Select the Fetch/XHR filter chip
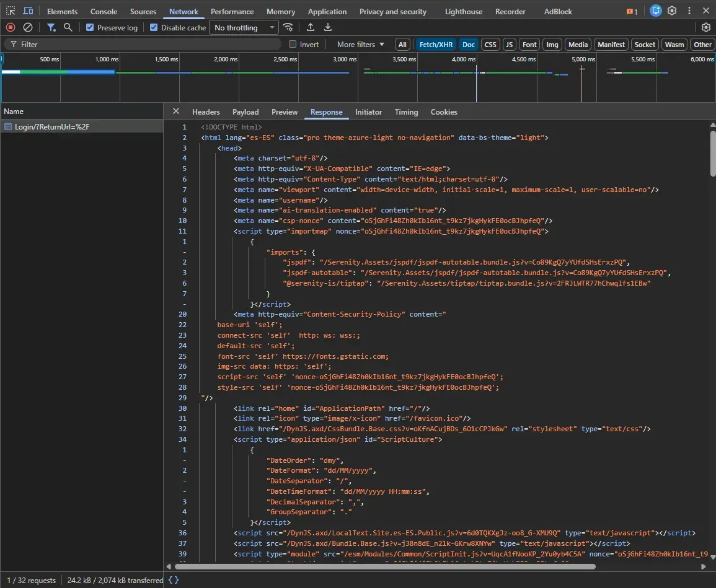The width and height of the screenshot is (716, 588). coord(436,44)
